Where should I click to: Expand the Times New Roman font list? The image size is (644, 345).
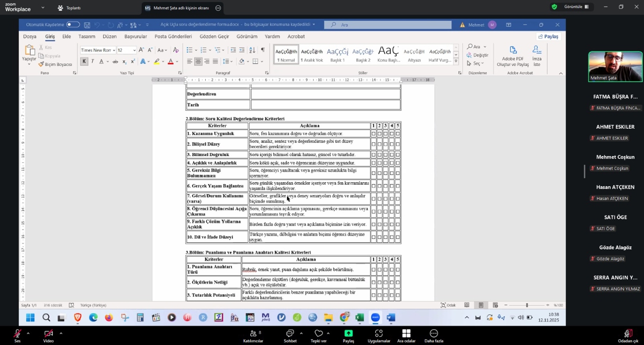(x=114, y=50)
